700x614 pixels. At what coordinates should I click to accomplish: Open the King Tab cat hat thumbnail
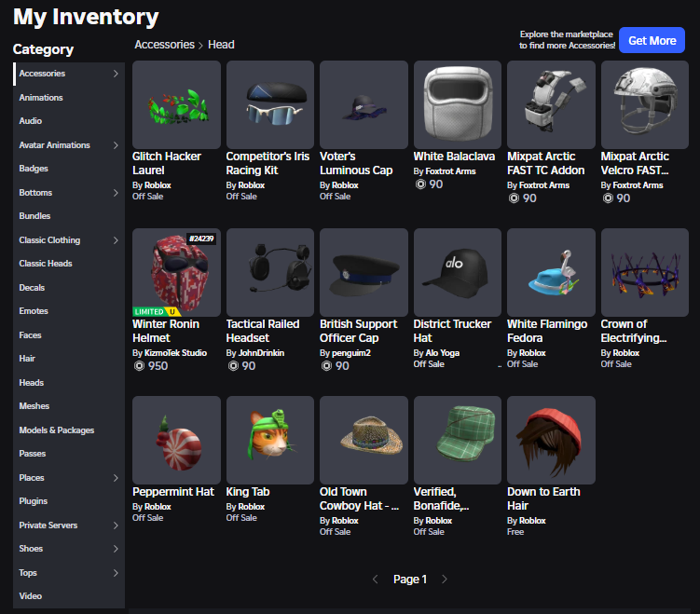click(x=270, y=440)
